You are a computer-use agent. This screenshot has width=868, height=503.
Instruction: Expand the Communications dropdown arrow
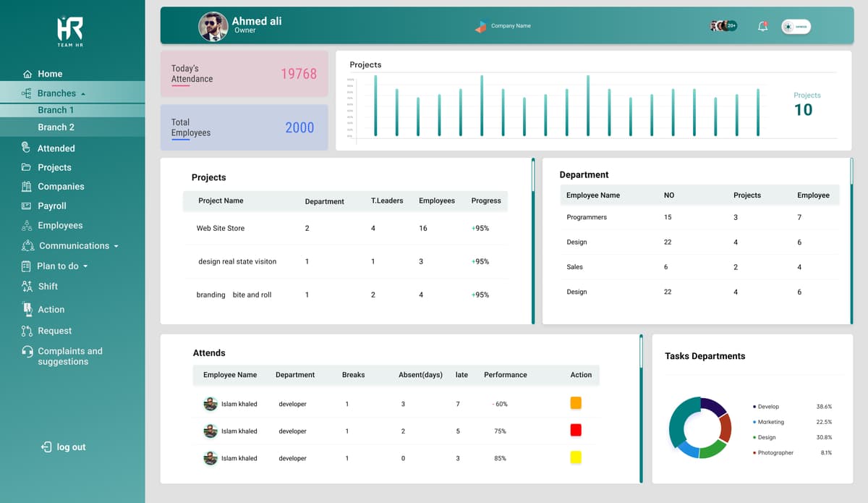[x=116, y=246]
